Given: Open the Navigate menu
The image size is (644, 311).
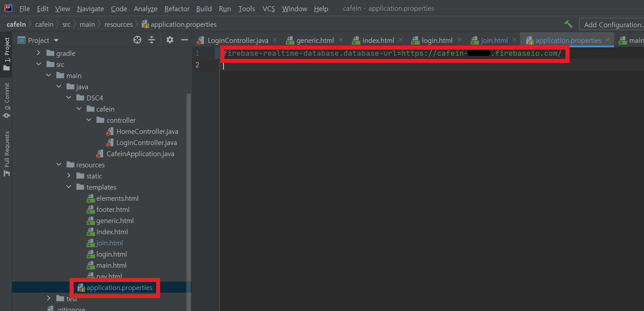Looking at the screenshot, I should (90, 8).
